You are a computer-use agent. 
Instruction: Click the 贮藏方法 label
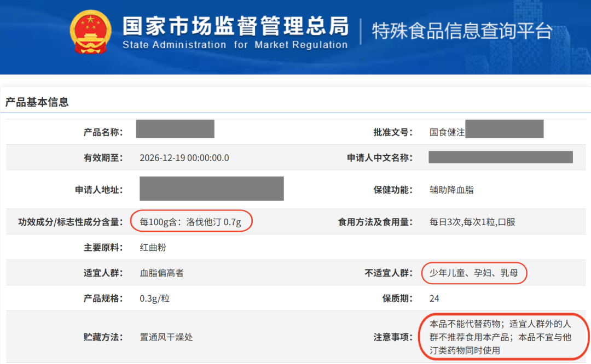103,337
